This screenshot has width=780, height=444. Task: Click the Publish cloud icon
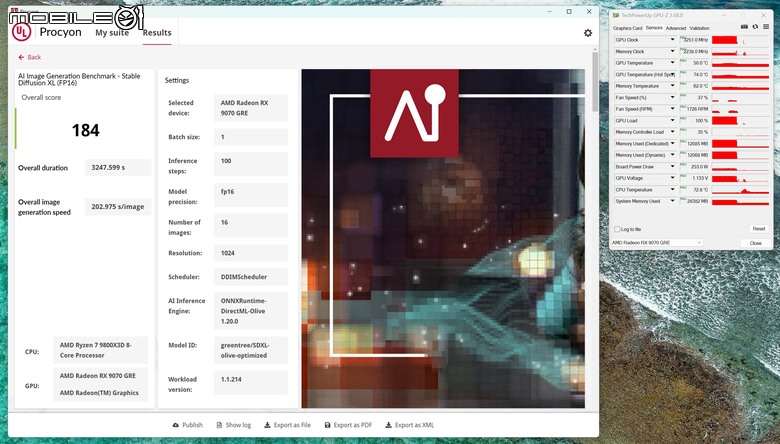point(176,425)
